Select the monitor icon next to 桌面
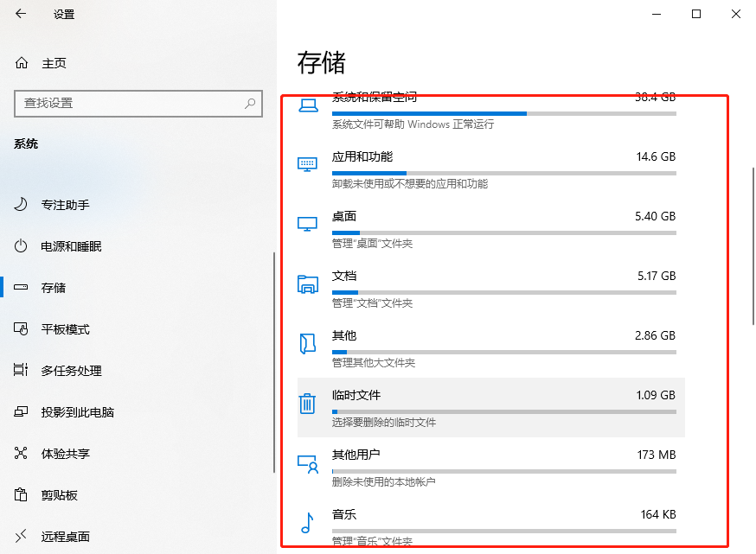 pos(307,225)
